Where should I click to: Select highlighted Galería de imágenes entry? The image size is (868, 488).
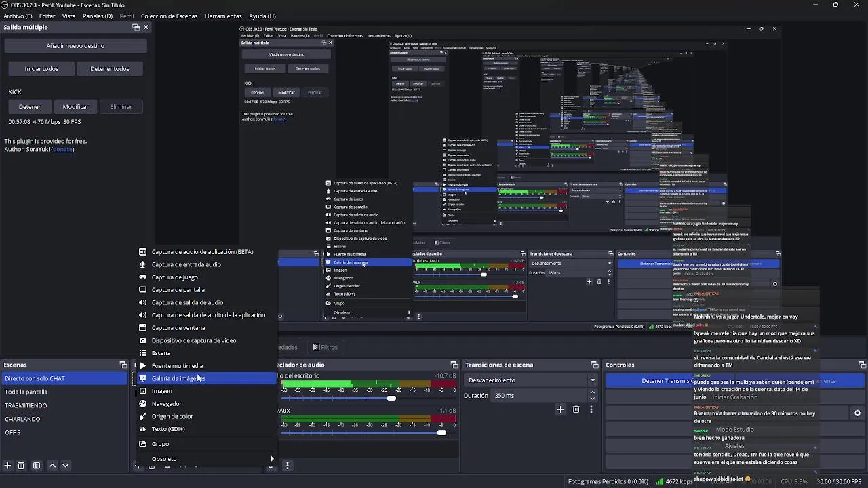coord(206,378)
